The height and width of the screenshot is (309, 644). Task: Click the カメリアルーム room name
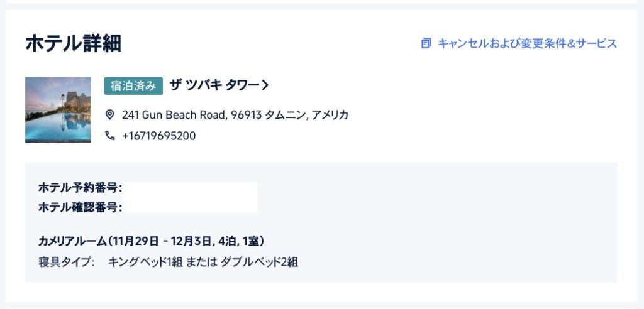(x=72, y=241)
